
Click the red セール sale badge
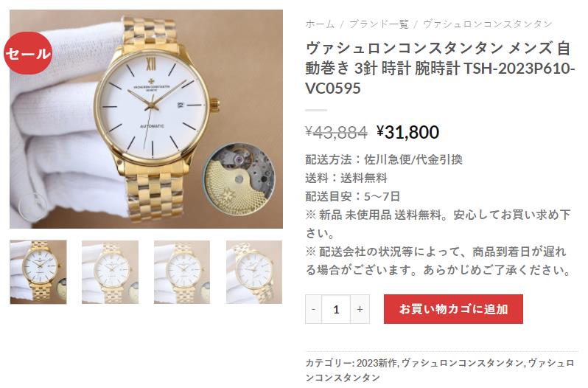pyautogui.click(x=28, y=53)
